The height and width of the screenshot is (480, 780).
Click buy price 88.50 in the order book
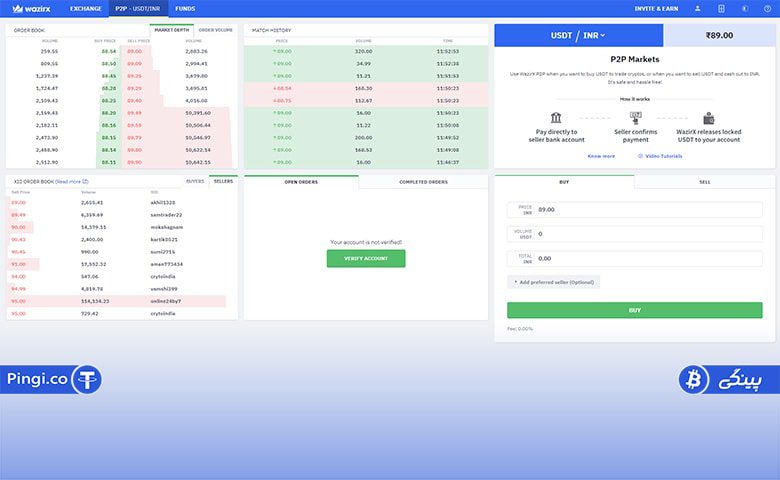click(x=108, y=64)
